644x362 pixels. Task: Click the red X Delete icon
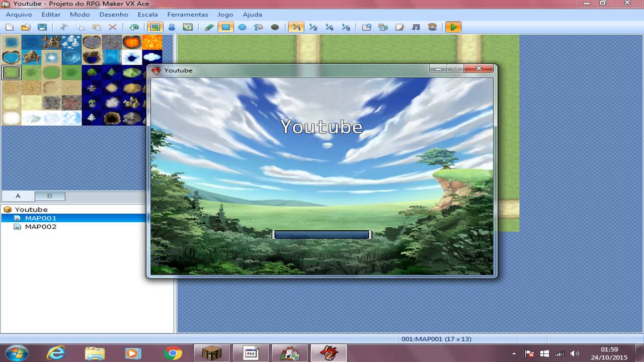113,27
